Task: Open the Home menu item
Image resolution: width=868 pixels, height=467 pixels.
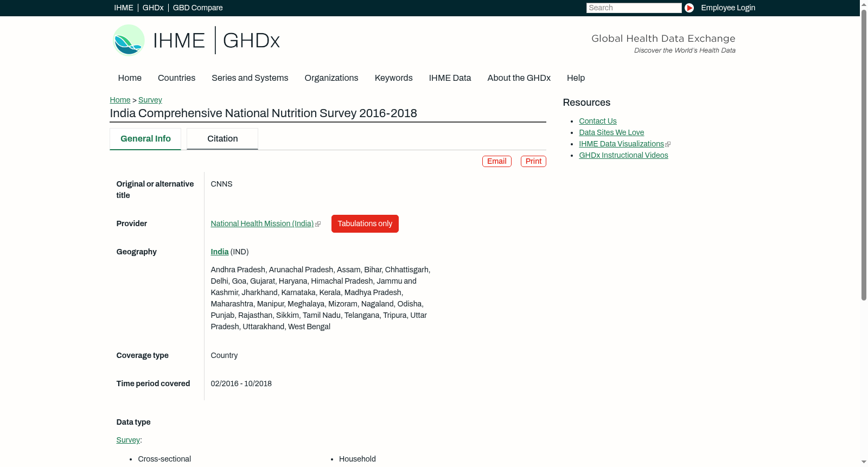Action: pos(130,78)
